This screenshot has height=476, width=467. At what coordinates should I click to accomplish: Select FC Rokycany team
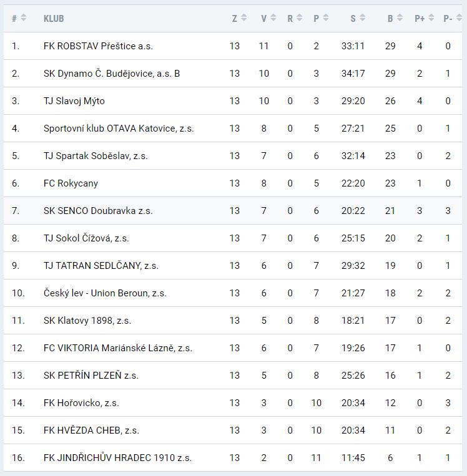[x=71, y=183]
